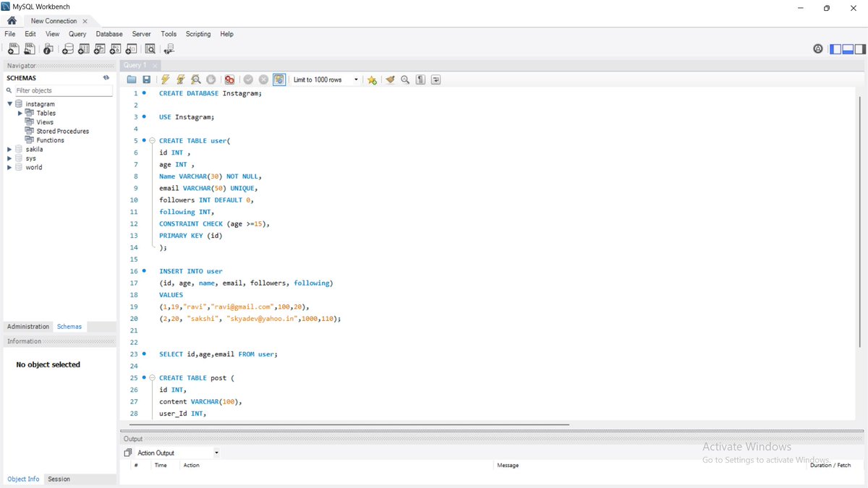Image resolution: width=868 pixels, height=488 pixels.
Task: Toggle continue-on-error execution mode
Action: [229, 80]
